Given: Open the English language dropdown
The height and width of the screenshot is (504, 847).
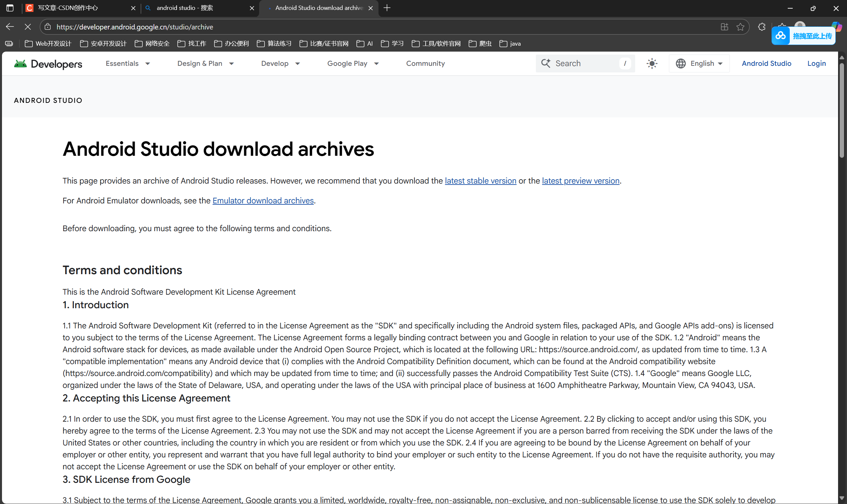Looking at the screenshot, I should 699,63.
